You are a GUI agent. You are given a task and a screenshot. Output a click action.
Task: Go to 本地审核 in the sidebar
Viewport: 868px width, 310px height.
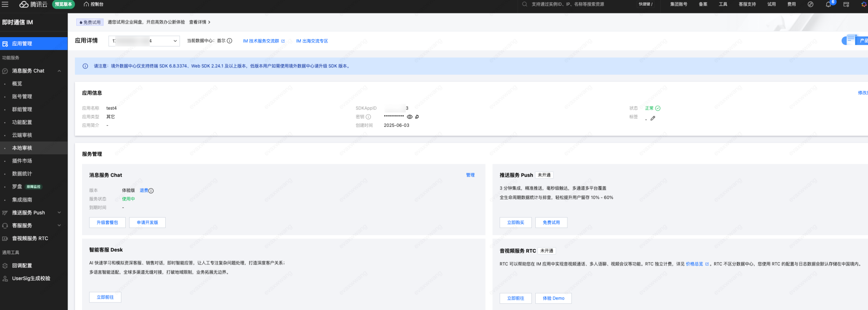(34, 148)
